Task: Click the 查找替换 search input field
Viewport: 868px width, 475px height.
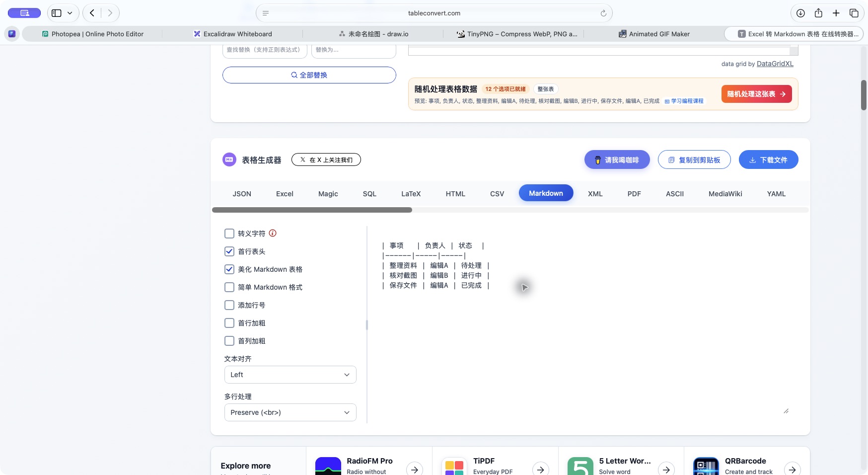Action: 265,50
